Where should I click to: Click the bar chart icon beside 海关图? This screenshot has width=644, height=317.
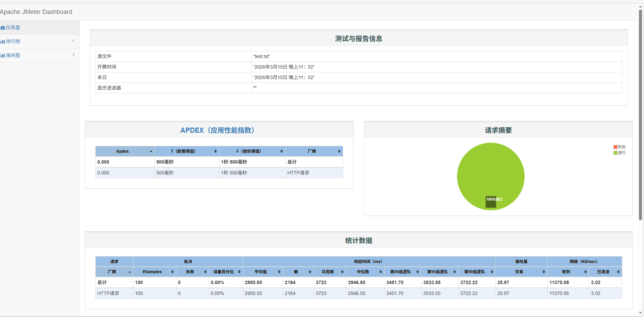click(x=3, y=55)
